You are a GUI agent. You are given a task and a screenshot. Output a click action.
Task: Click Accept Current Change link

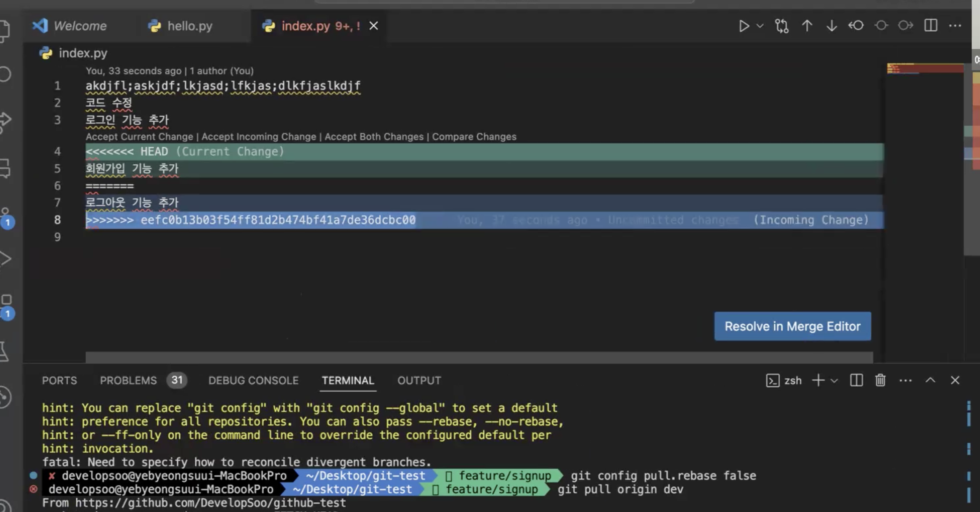(139, 137)
